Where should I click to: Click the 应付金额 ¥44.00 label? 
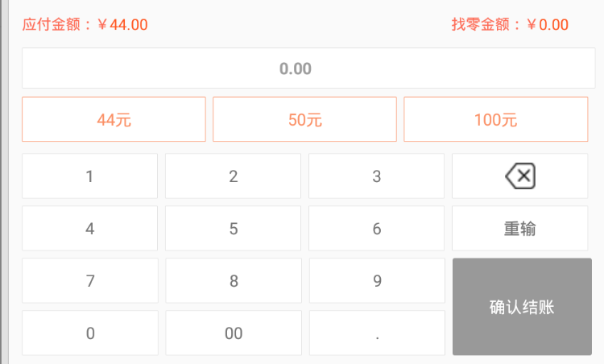[x=85, y=24]
